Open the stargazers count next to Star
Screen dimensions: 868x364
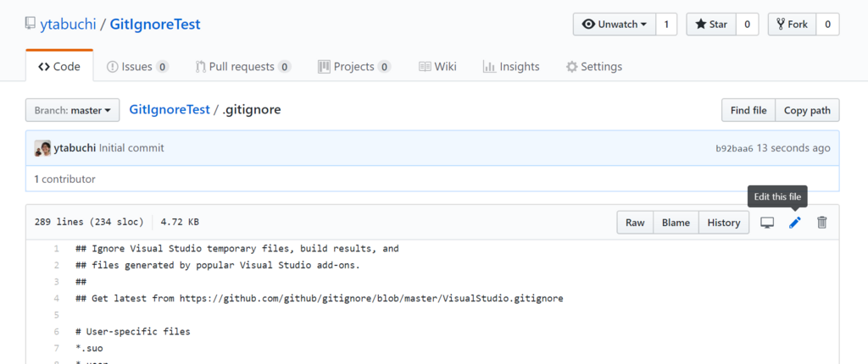(x=748, y=25)
